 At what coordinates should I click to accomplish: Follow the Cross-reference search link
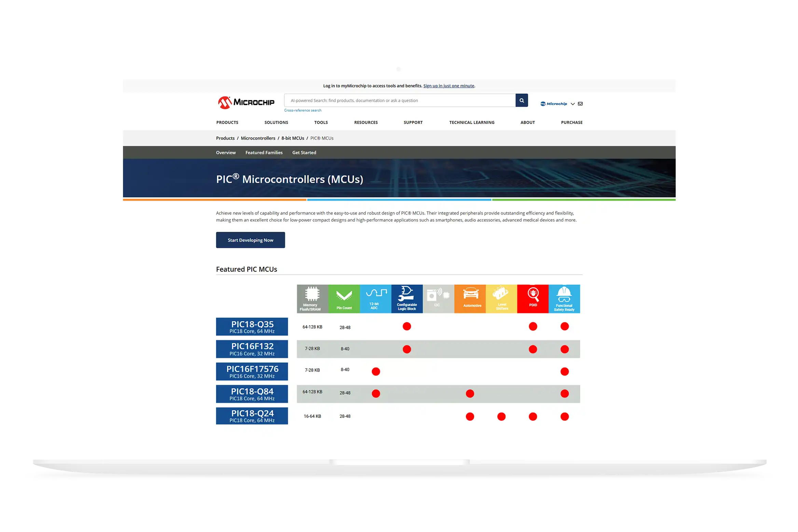pos(303,110)
